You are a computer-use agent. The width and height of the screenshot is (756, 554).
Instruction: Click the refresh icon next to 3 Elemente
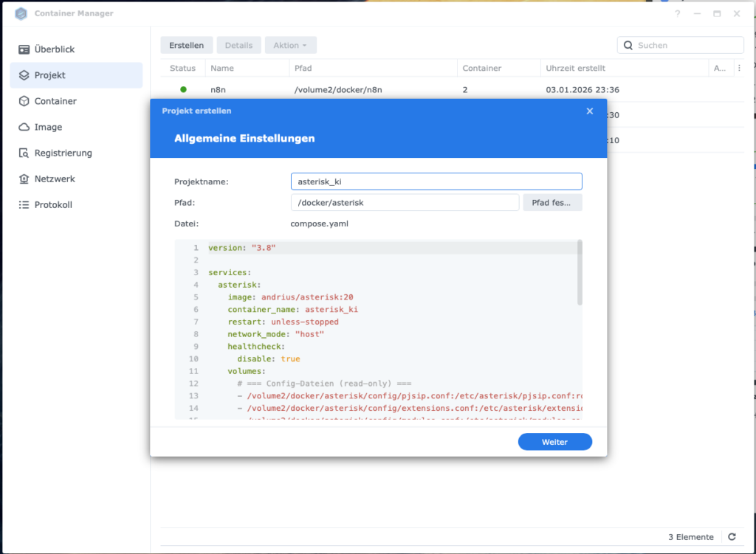click(732, 537)
